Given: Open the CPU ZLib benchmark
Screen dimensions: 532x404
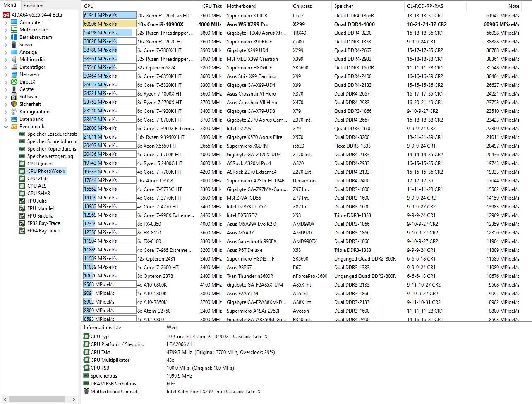Looking at the screenshot, I should coord(37,179).
